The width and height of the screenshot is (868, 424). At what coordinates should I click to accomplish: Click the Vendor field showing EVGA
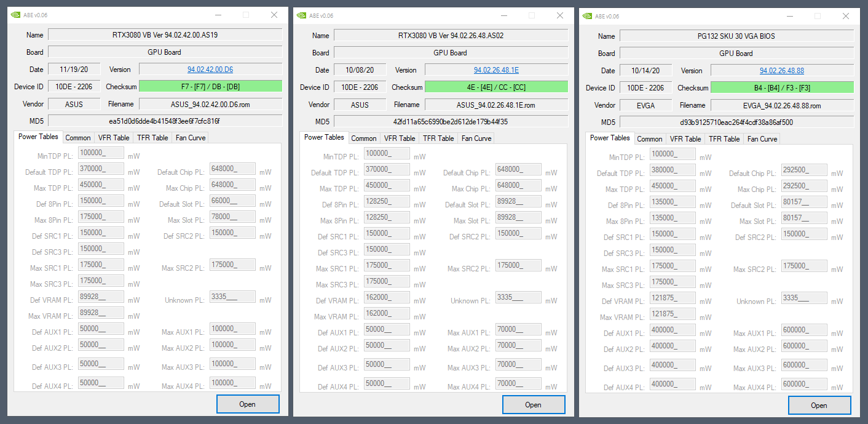(645, 105)
